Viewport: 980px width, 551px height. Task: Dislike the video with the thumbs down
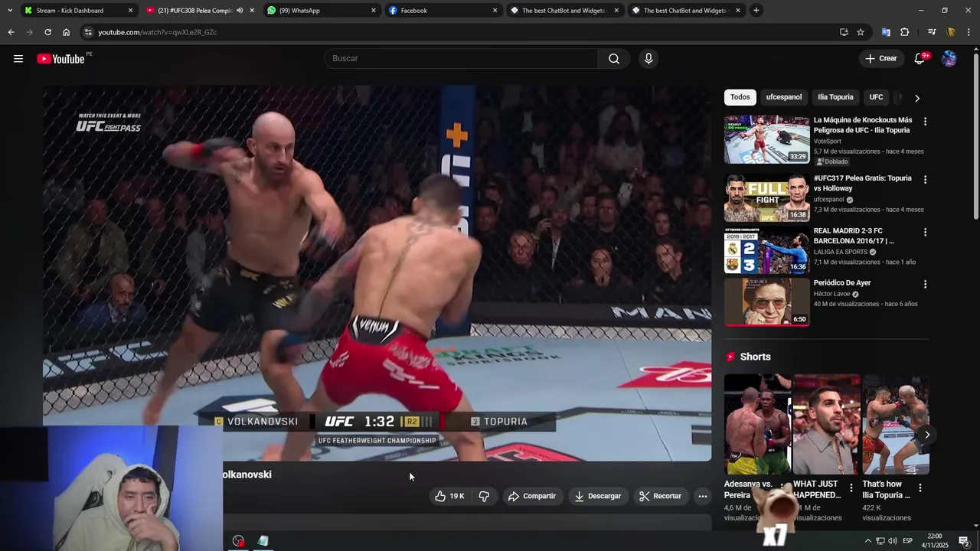click(x=484, y=496)
